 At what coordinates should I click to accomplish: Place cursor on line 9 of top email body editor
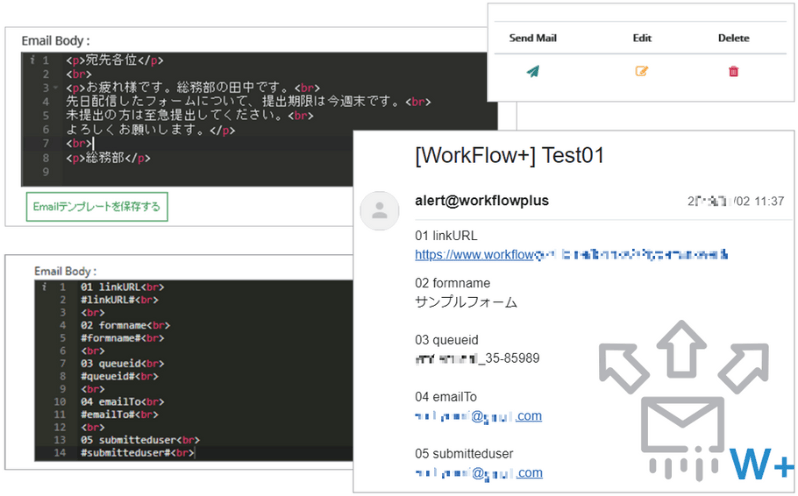tap(200, 172)
